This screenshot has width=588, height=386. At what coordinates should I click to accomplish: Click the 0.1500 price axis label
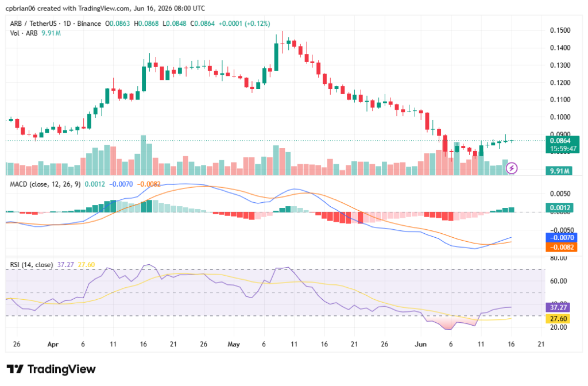(x=560, y=30)
